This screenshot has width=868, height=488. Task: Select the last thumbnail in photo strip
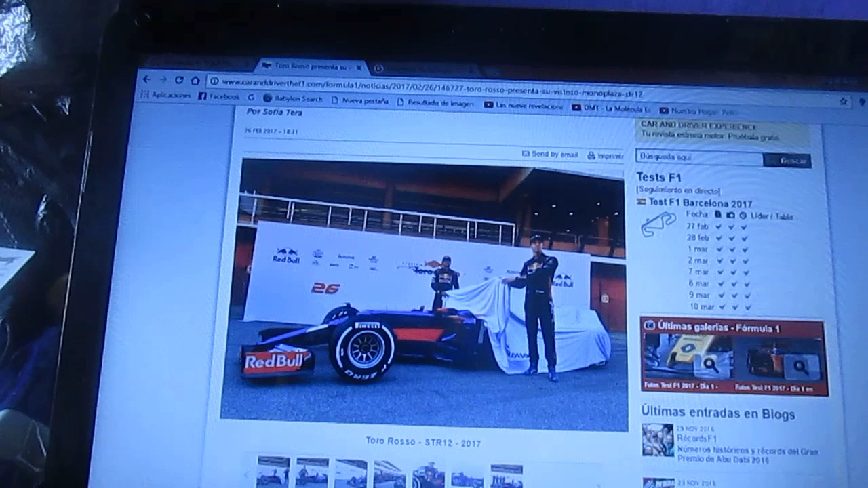tap(507, 476)
